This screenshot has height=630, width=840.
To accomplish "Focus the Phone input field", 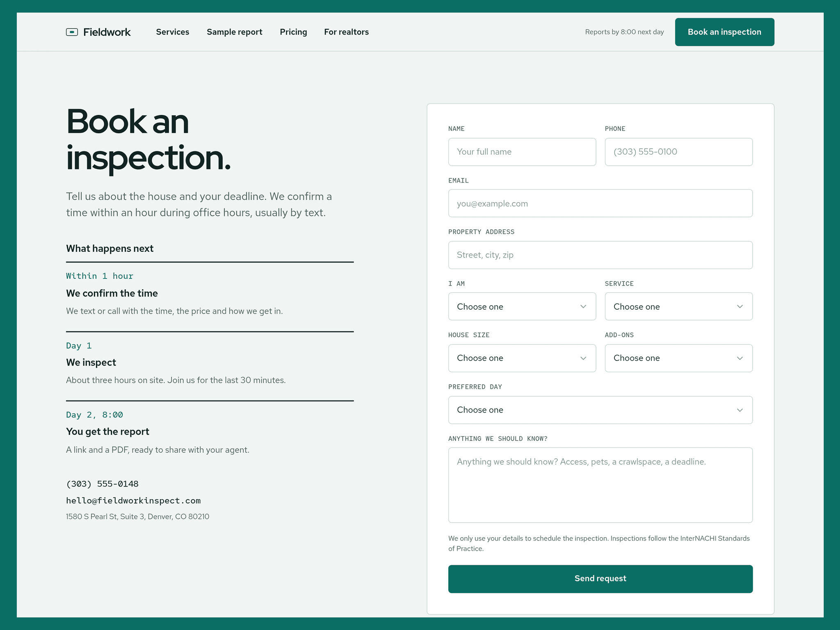I will click(678, 152).
